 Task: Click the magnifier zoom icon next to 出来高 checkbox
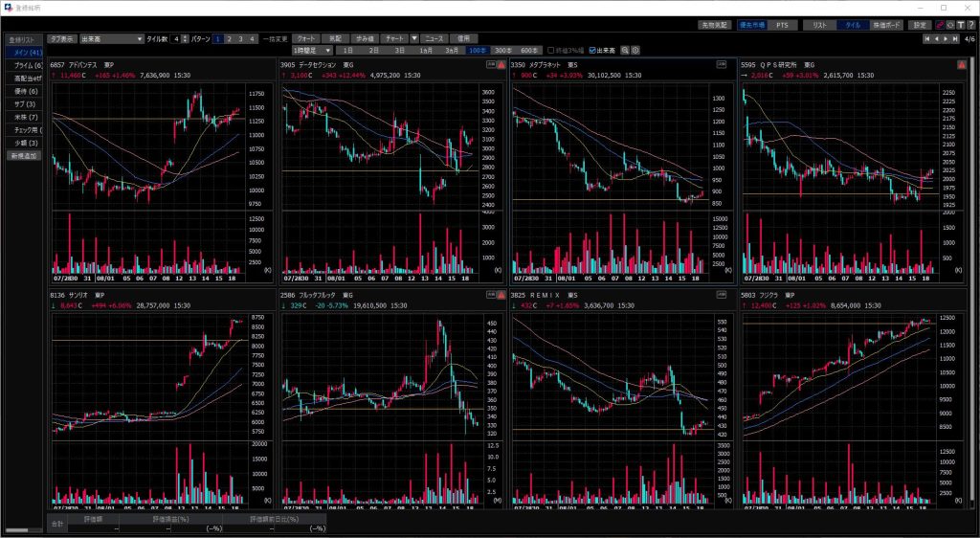(625, 50)
